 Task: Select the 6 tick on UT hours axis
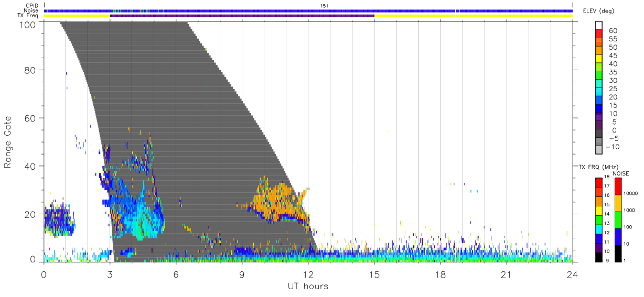[176, 274]
